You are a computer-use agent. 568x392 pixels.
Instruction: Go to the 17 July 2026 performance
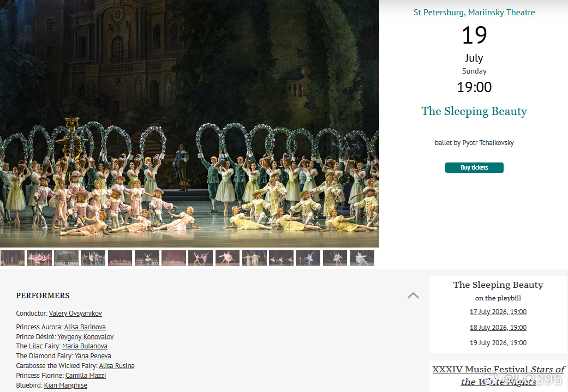tap(498, 312)
